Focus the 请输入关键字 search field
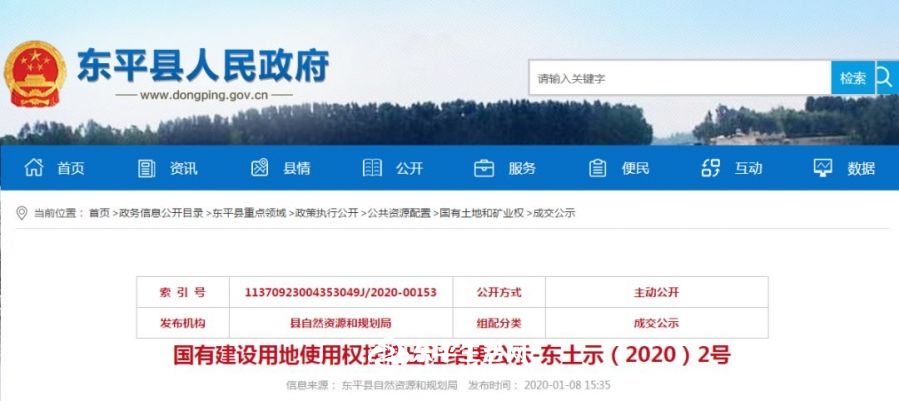The height and width of the screenshot is (401, 899). [680, 78]
